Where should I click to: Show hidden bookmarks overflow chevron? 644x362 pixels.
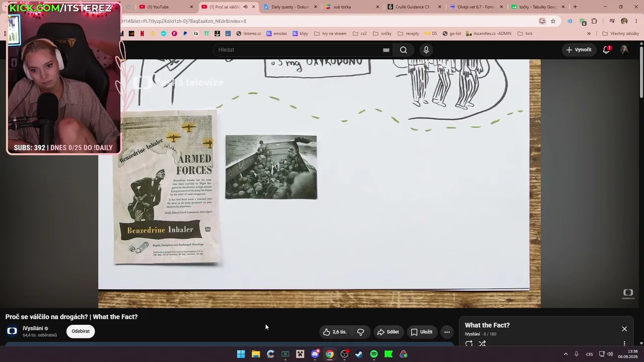(589, 34)
